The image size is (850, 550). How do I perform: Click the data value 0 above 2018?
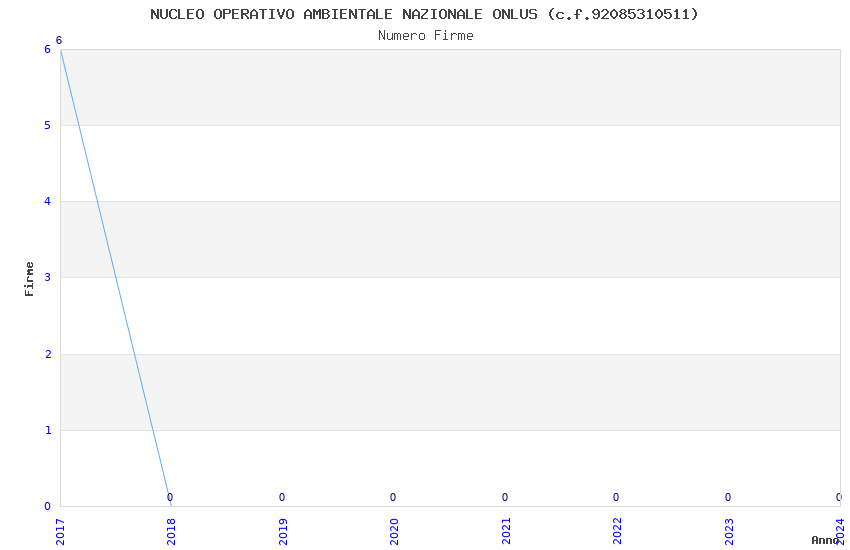coord(170,497)
